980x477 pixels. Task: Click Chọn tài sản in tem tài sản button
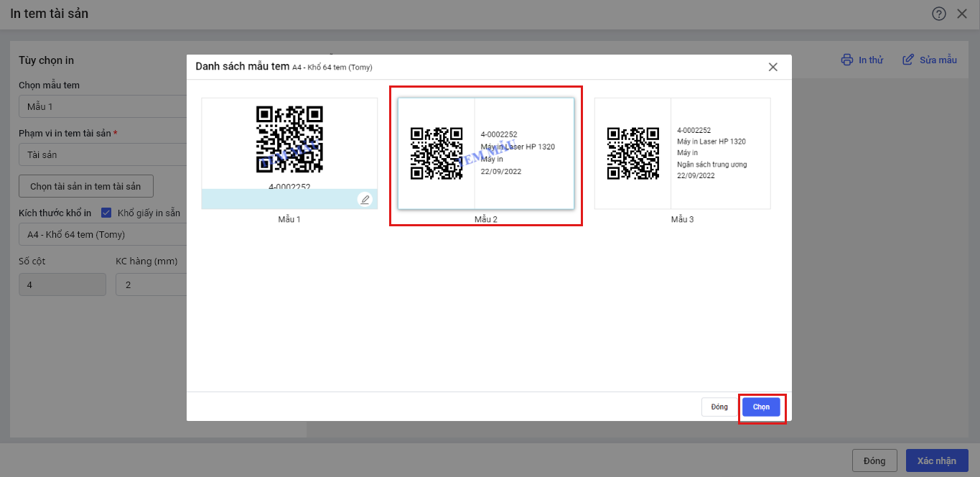coord(86,186)
